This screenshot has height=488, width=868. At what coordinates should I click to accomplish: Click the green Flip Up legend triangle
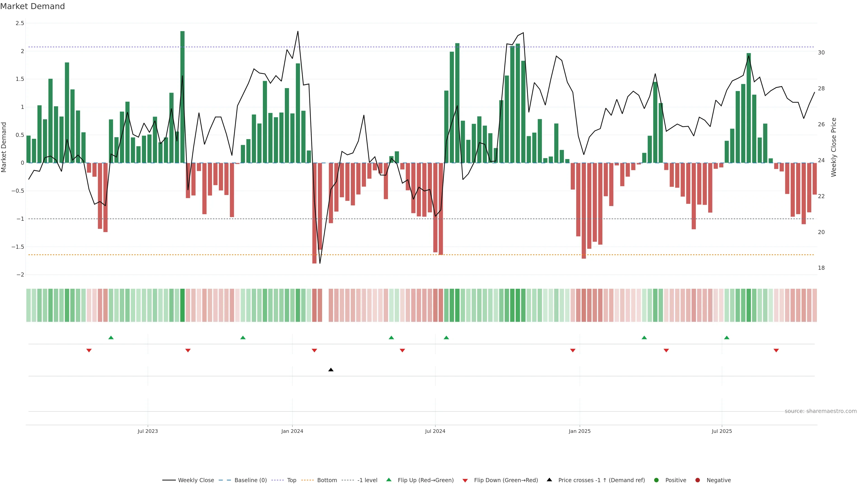pos(389,480)
